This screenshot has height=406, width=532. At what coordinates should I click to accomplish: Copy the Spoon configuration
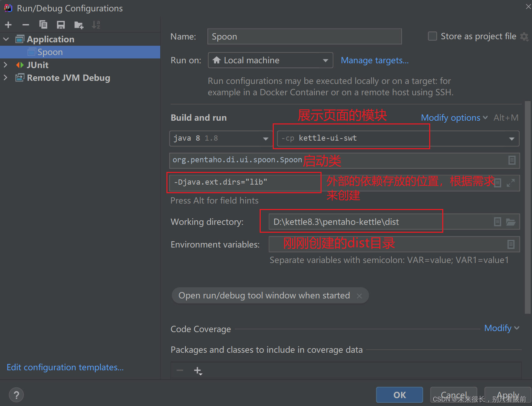click(x=43, y=24)
